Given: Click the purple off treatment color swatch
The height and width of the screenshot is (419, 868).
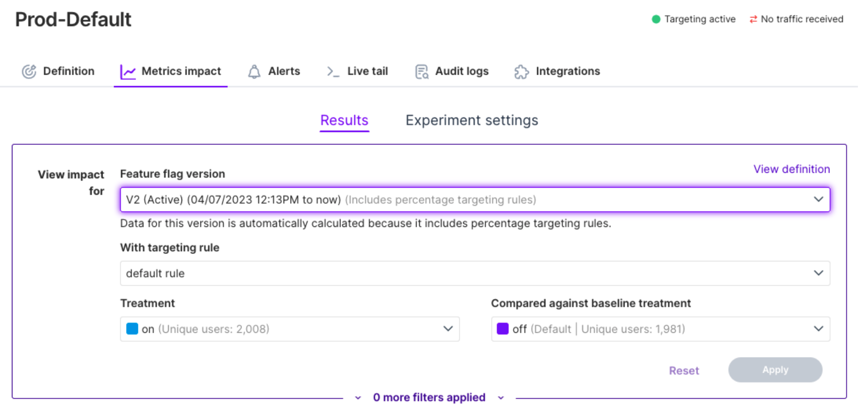Looking at the screenshot, I should click(x=503, y=329).
